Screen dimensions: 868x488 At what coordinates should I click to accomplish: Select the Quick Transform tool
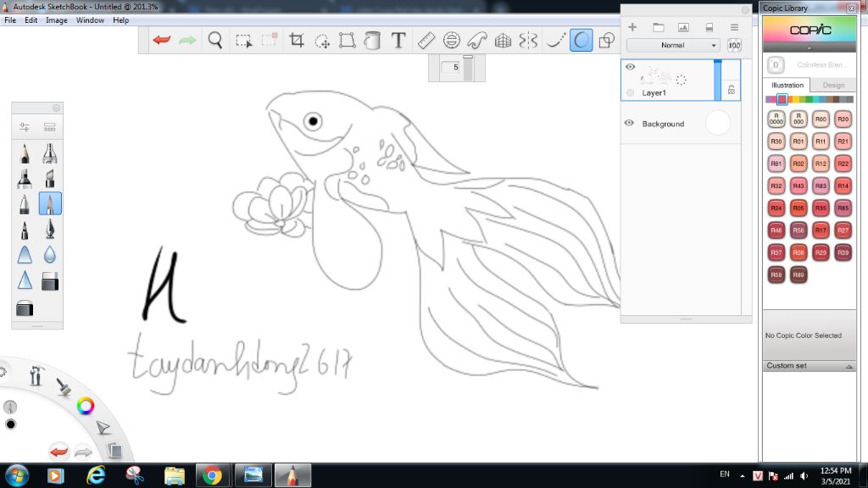pos(322,41)
